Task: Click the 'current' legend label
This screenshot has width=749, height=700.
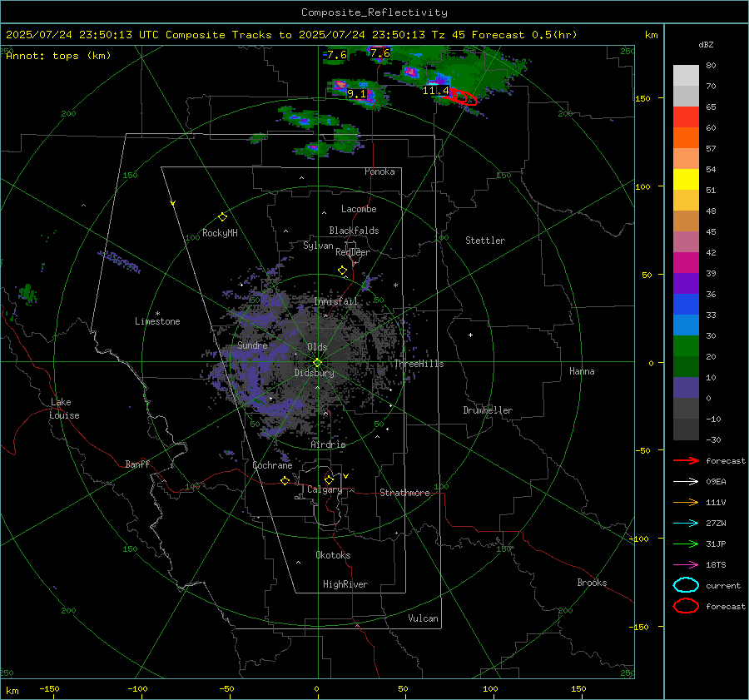Action: click(x=723, y=585)
